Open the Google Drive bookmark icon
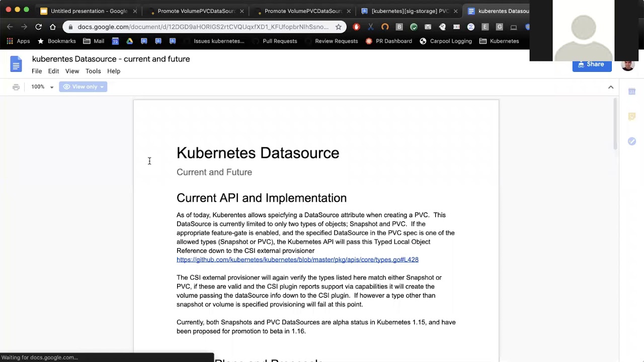 tap(129, 41)
